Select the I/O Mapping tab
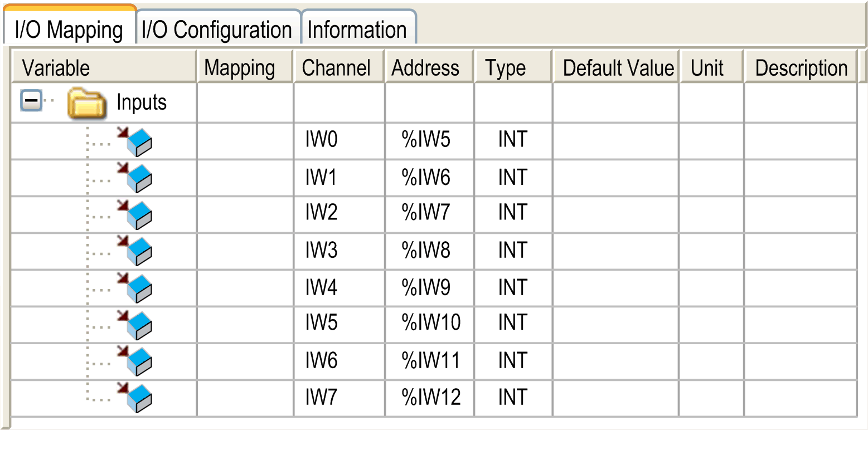868x455 pixels. [69, 30]
